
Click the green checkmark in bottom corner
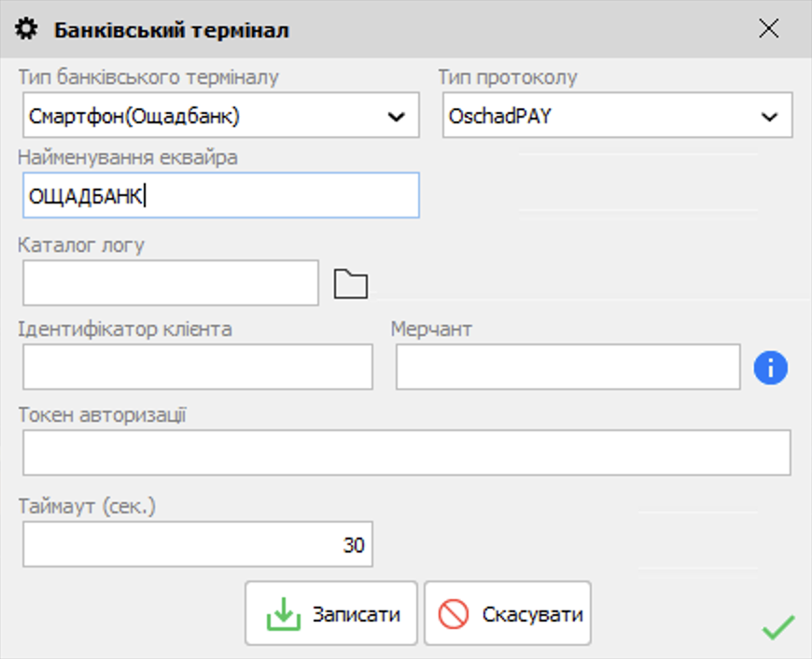click(x=777, y=627)
